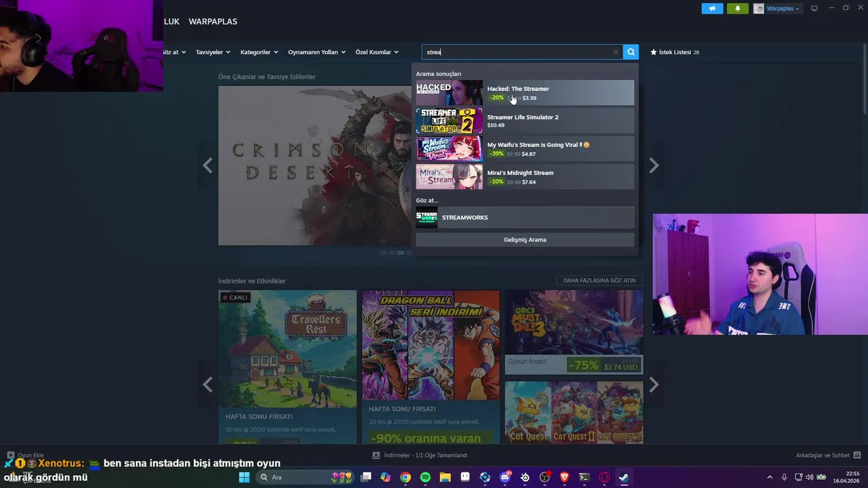This screenshot has width=868, height=488.
Task: Expand the Göz at menu
Action: click(x=174, y=52)
